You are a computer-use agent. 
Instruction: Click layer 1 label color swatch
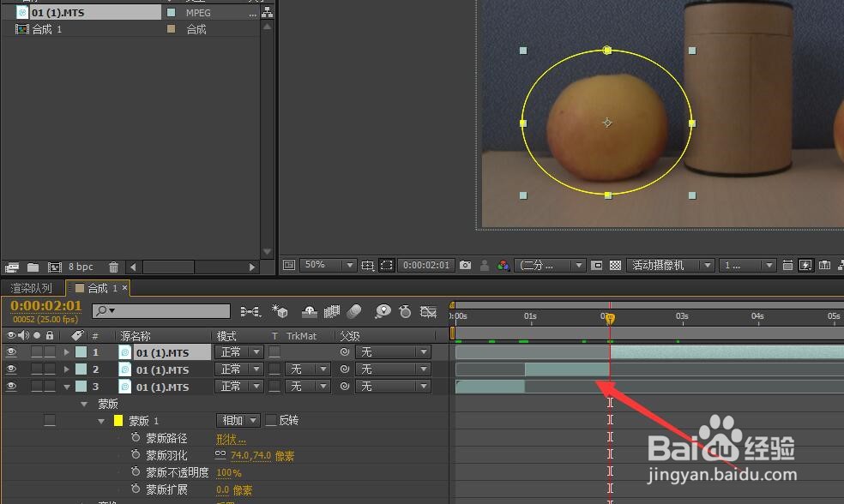pyautogui.click(x=81, y=352)
